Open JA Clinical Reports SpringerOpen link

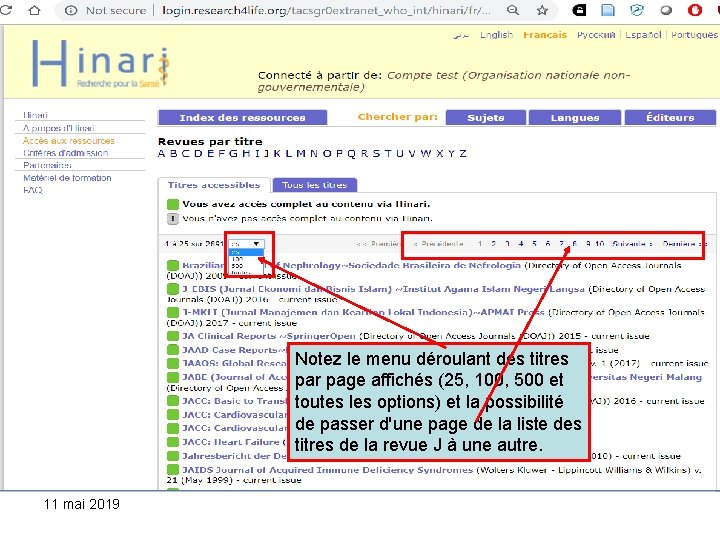coord(269,336)
